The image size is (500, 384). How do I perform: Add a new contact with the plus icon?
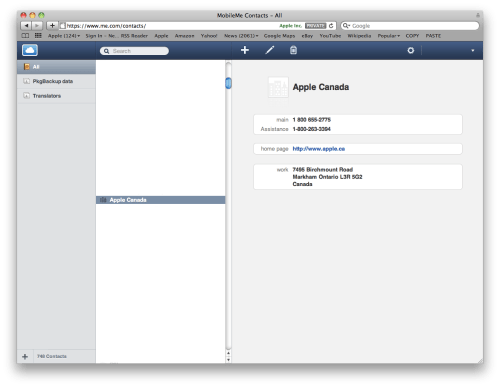click(245, 50)
